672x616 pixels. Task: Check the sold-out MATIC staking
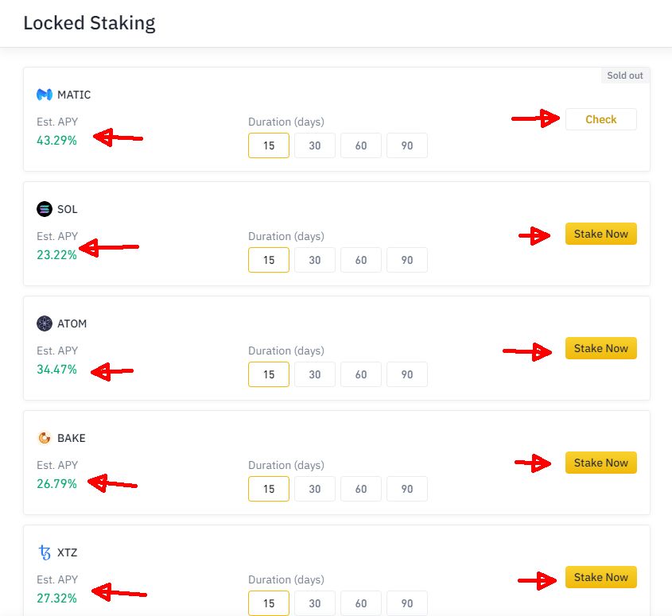pyautogui.click(x=601, y=119)
